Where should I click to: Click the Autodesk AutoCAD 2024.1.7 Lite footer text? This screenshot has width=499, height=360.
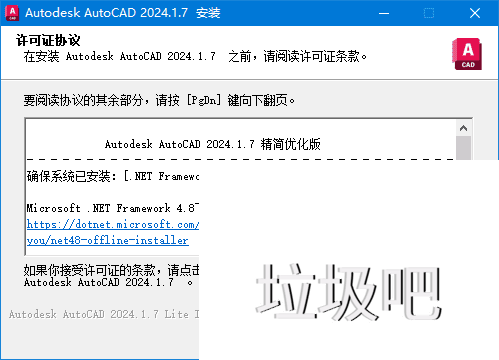(x=104, y=314)
